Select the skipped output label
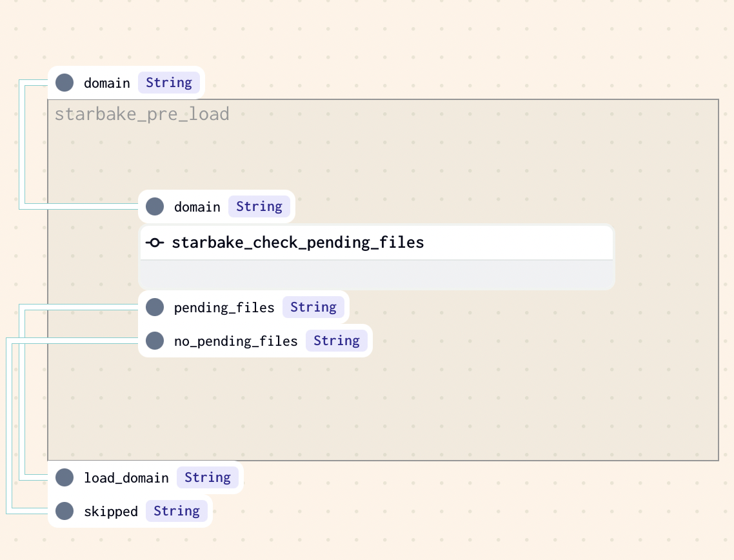 (111, 511)
